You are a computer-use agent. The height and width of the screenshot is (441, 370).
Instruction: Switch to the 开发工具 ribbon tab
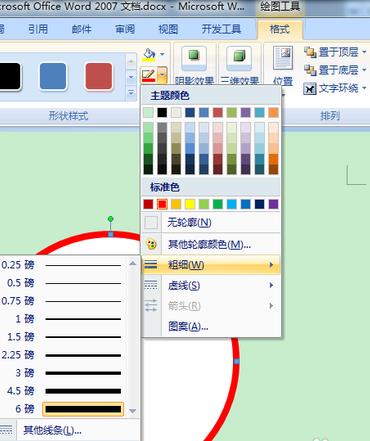(221, 29)
